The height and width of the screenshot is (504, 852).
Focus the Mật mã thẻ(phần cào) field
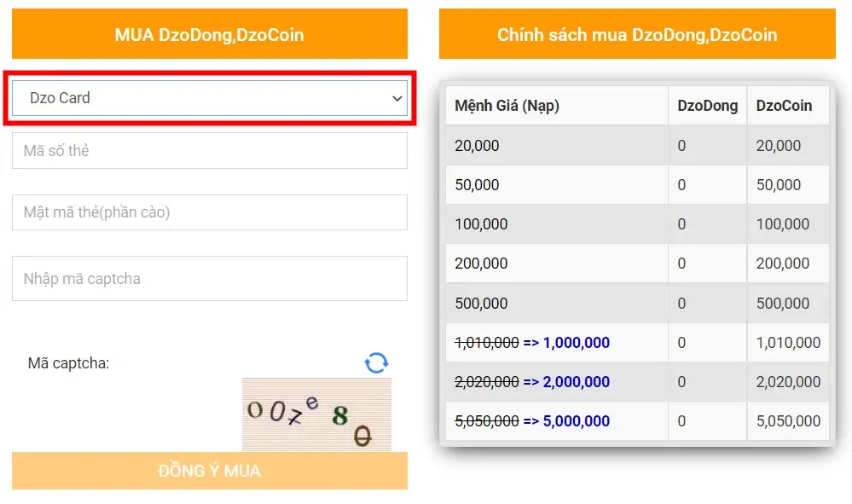pos(209,212)
